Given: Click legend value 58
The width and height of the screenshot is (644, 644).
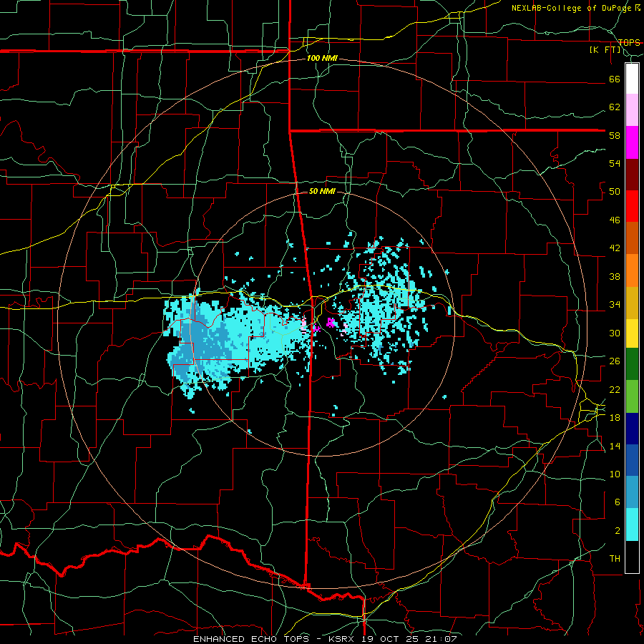Looking at the screenshot, I should (615, 135).
